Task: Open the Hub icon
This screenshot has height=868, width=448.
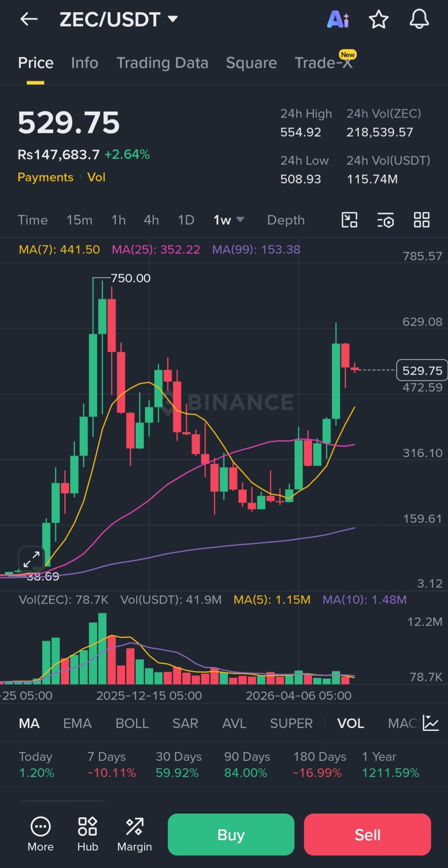Action: 88,834
